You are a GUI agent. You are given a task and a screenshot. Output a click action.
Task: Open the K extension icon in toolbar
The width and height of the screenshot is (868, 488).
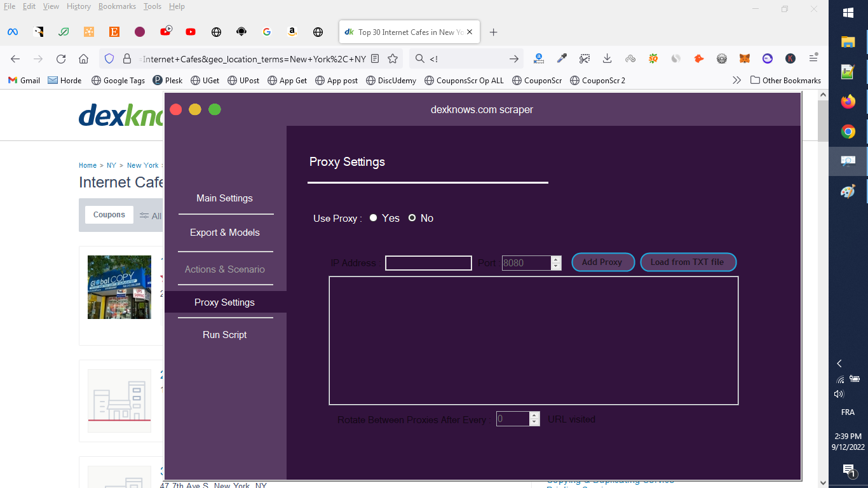tap(790, 59)
